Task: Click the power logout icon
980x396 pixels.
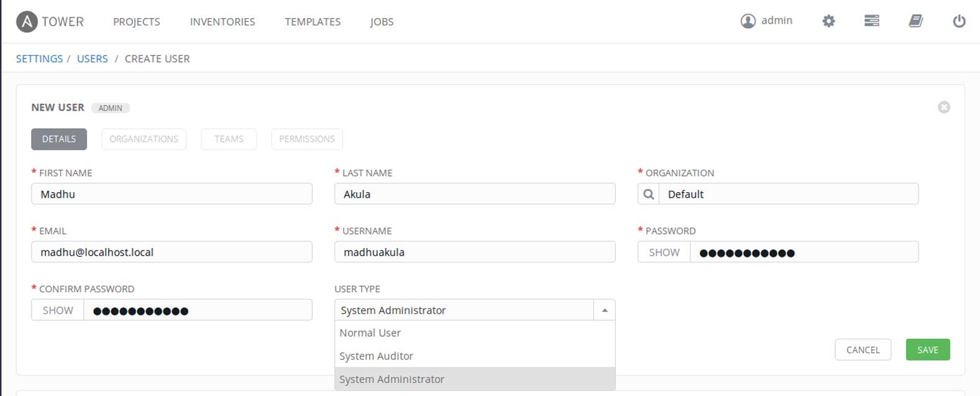Action: 959,21
